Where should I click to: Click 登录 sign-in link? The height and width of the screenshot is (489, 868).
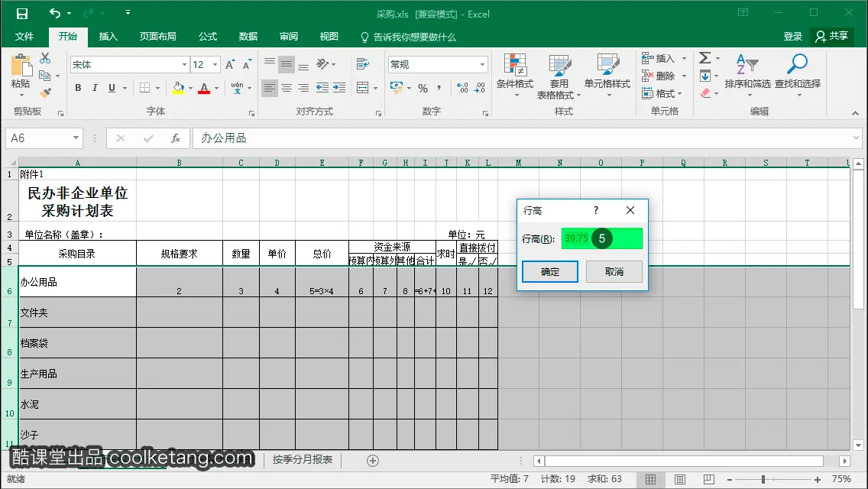(x=792, y=37)
